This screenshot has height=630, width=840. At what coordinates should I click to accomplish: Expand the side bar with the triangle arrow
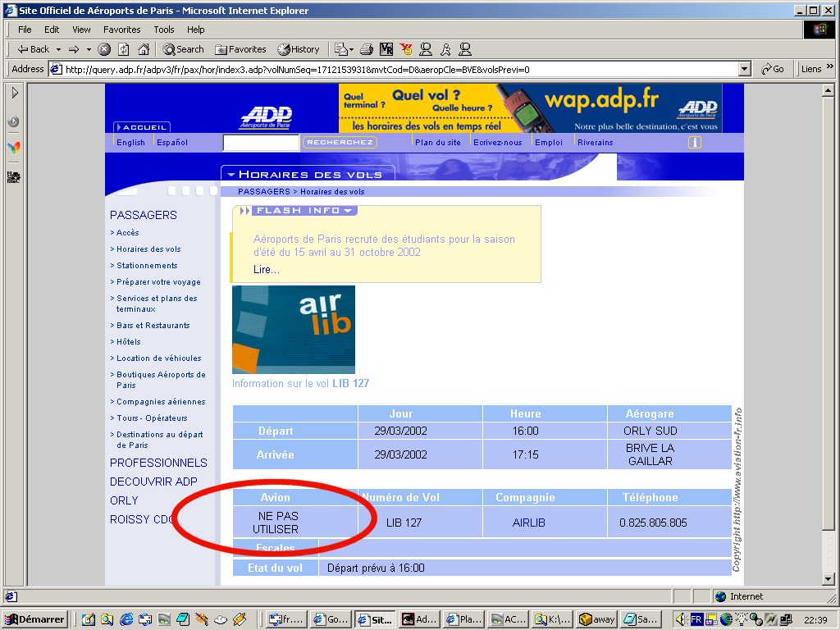coord(15,94)
